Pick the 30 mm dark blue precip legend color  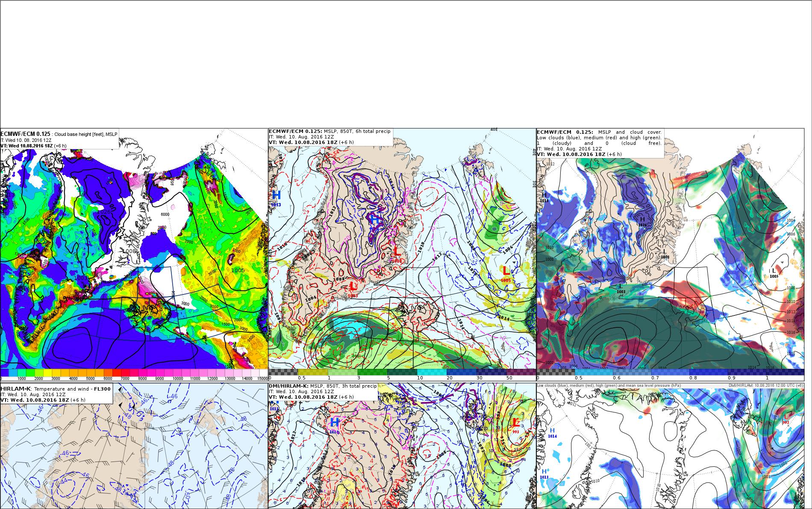(491, 372)
